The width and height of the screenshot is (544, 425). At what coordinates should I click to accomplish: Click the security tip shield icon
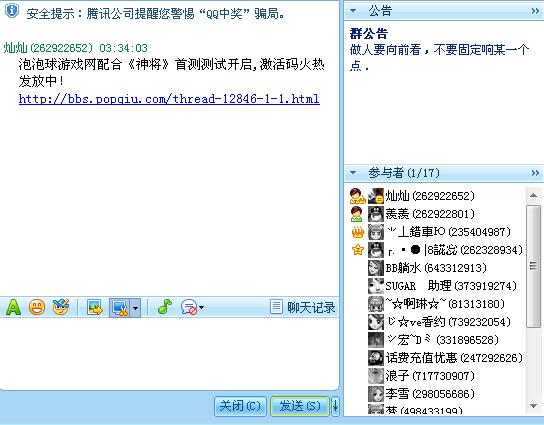[12, 10]
